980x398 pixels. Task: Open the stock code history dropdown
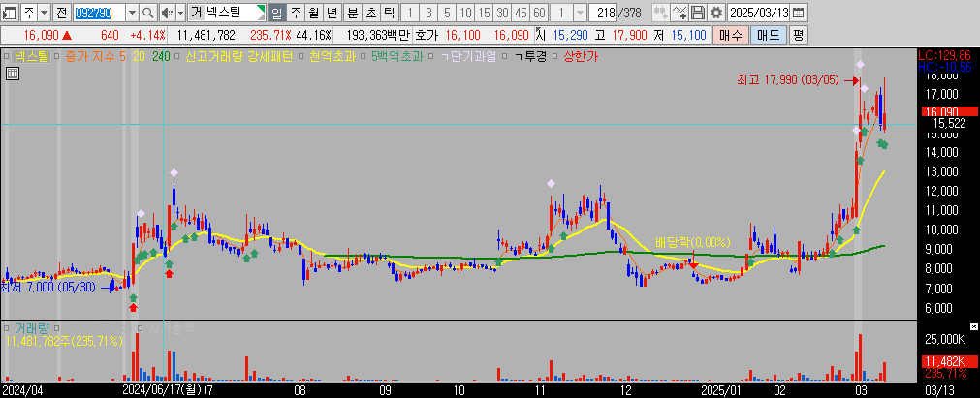(x=132, y=12)
